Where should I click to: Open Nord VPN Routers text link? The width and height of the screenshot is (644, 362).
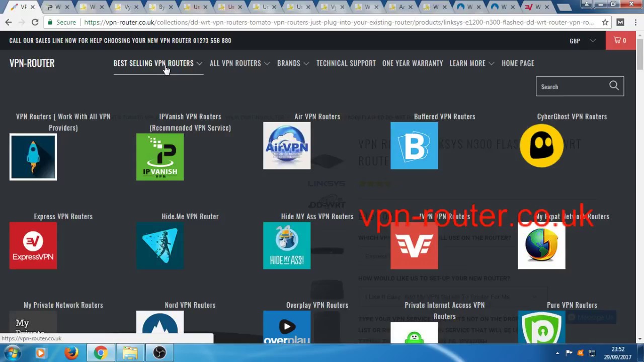(190, 305)
